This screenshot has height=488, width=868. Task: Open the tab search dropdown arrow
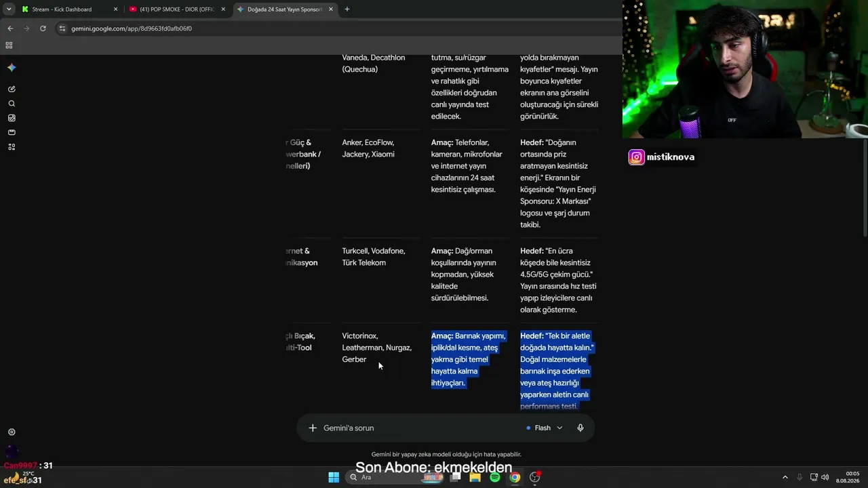(x=9, y=9)
